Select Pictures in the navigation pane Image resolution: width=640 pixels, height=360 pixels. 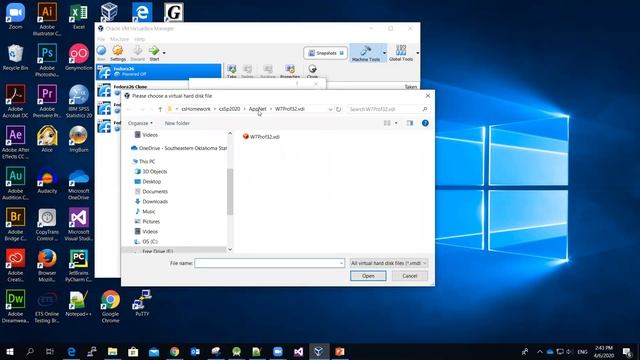pos(147,222)
